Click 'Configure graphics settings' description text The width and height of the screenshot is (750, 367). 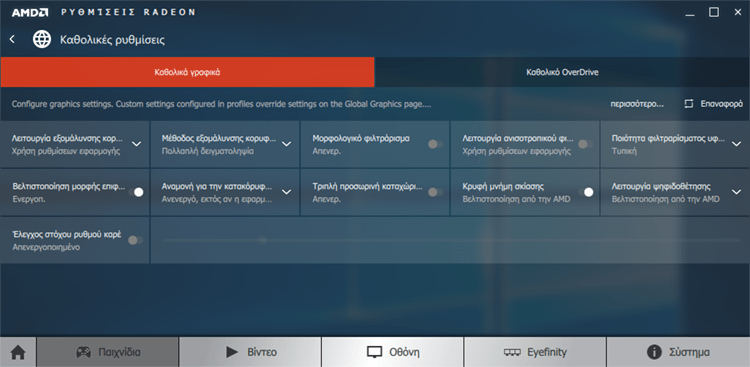click(221, 103)
